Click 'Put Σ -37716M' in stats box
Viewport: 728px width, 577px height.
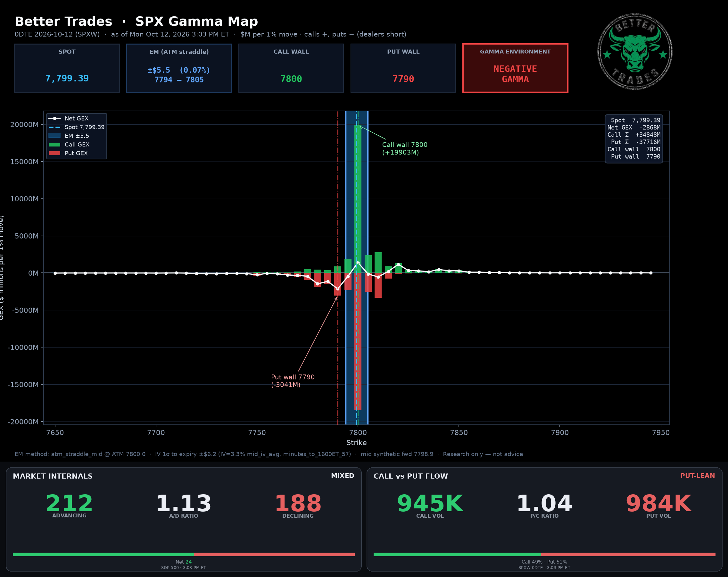635,142
